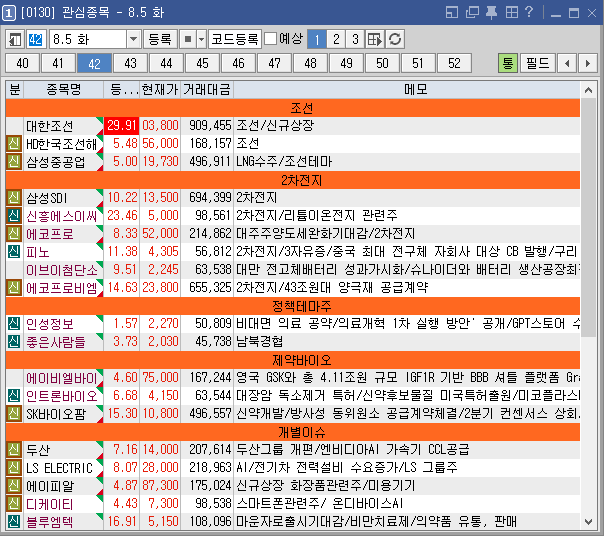The height and width of the screenshot is (536, 604).
Task: Click the 조선 orange group header
Action: 293,108
